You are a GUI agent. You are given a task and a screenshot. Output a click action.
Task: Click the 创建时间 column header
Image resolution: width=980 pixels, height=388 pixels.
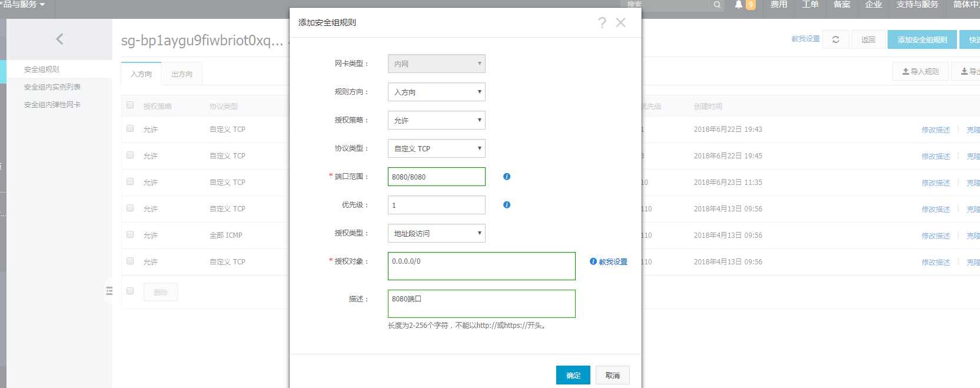pos(708,107)
